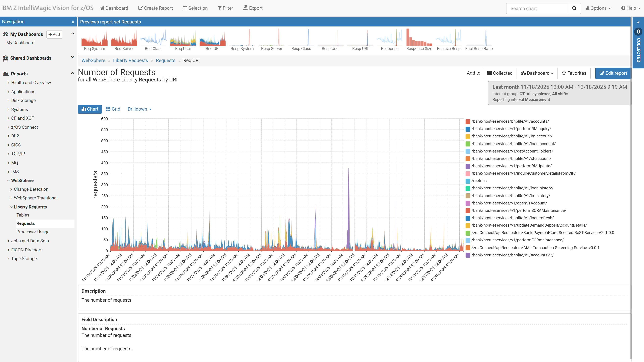
Task: Click the performRMUpdate purple legend swatch
Action: 468,166
